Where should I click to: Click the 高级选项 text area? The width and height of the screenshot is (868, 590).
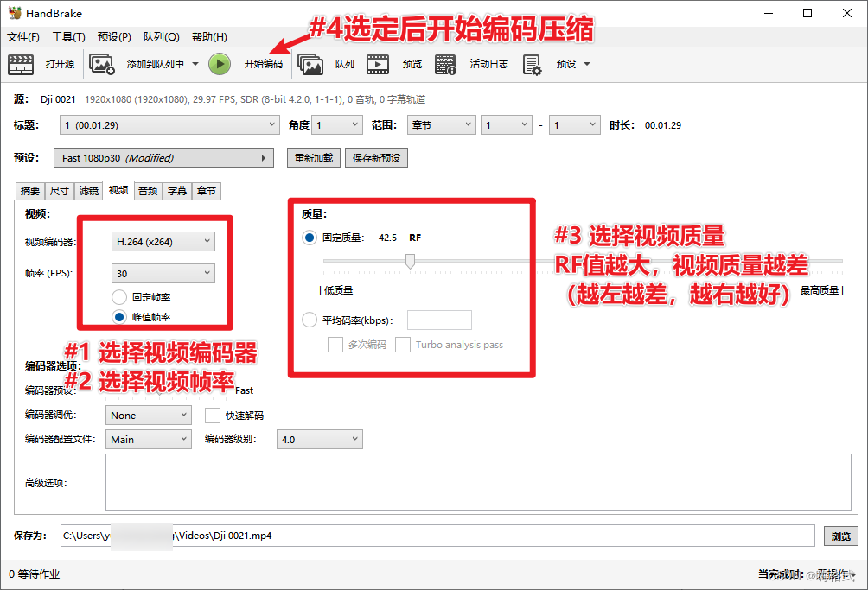coord(478,482)
